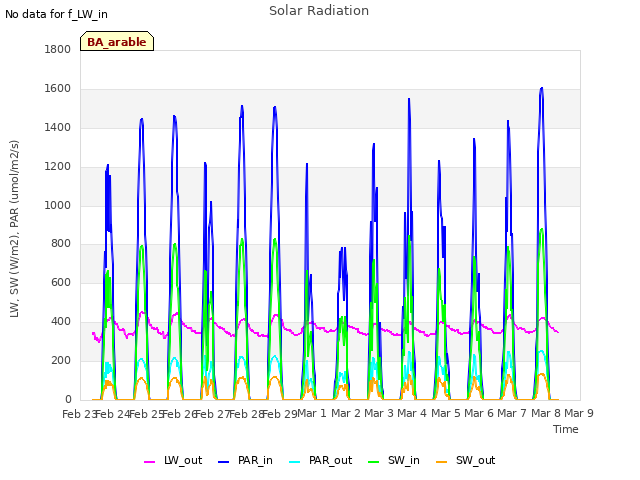Click the Mar 9 x-axis date label

tap(579, 413)
